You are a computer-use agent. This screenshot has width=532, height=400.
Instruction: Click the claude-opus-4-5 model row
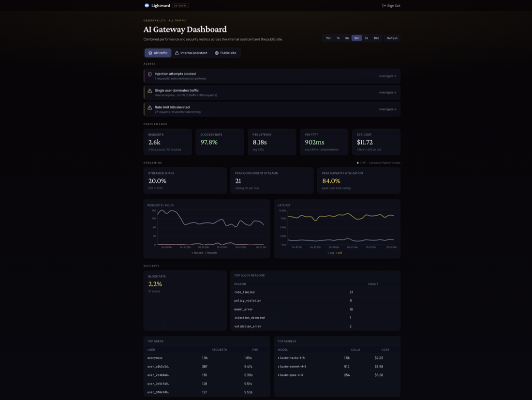pos(337,375)
